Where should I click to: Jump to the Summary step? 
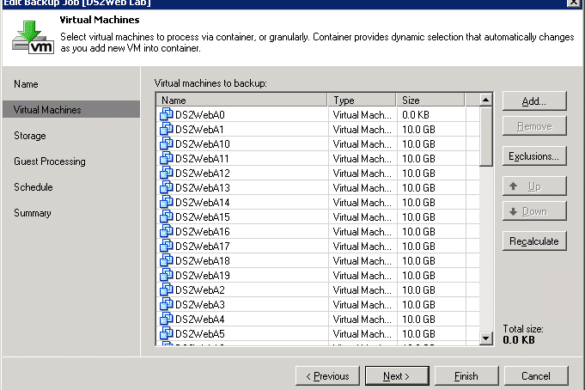pyautogui.click(x=32, y=213)
